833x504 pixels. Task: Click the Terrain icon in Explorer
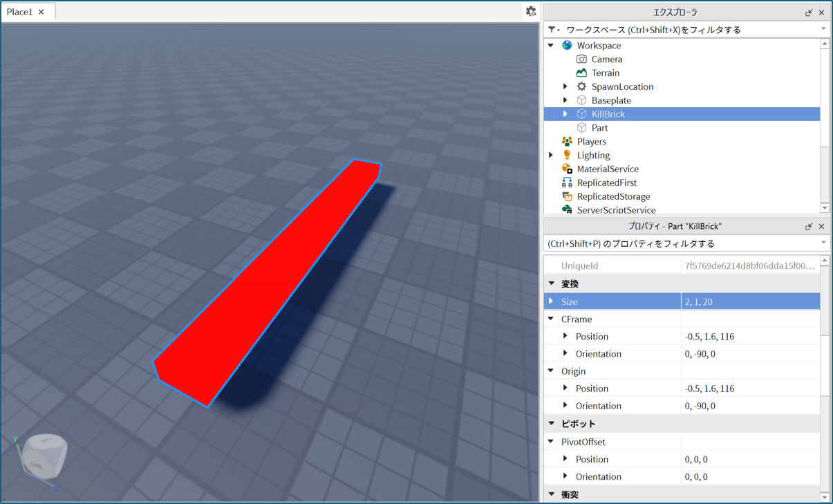[581, 73]
